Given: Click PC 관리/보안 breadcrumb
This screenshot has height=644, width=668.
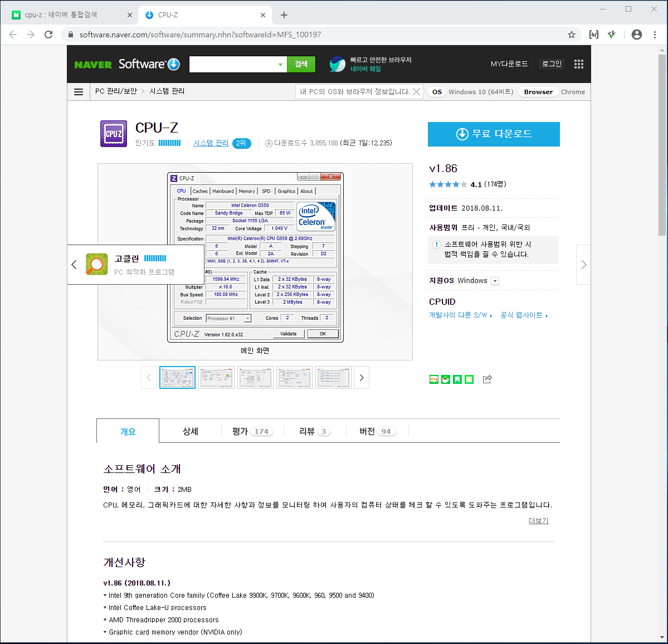Looking at the screenshot, I should pos(116,91).
